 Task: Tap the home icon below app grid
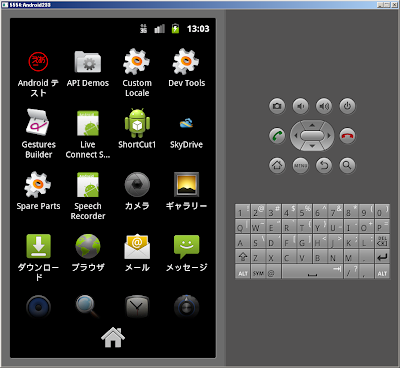point(113,337)
